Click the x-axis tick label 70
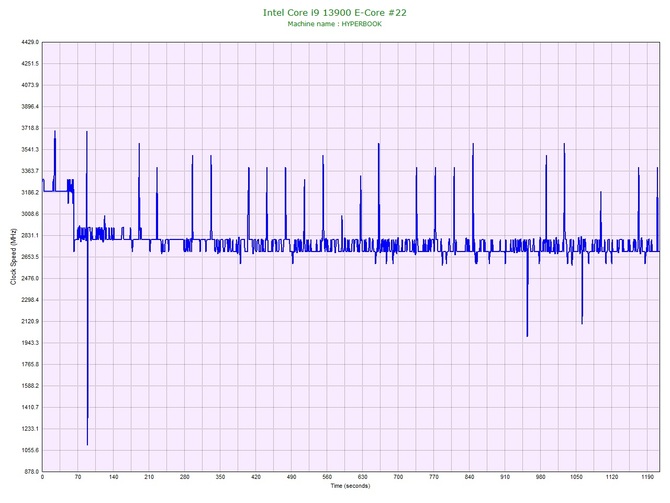Screen dimensions: 670x503 coord(78,477)
